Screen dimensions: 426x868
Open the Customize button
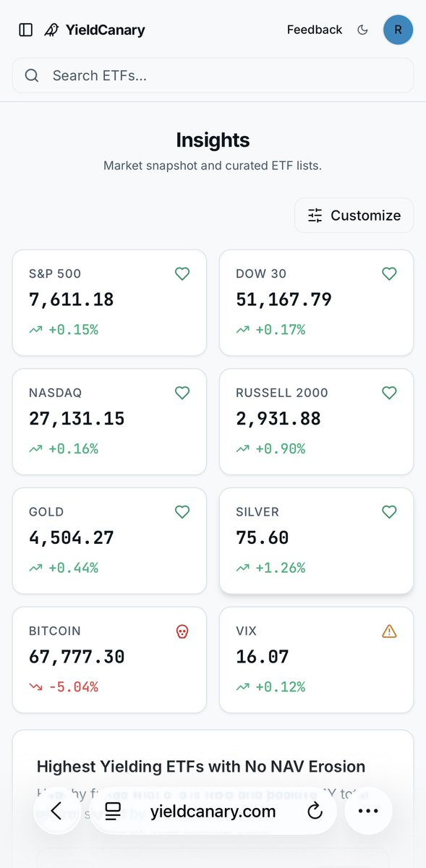(x=354, y=216)
